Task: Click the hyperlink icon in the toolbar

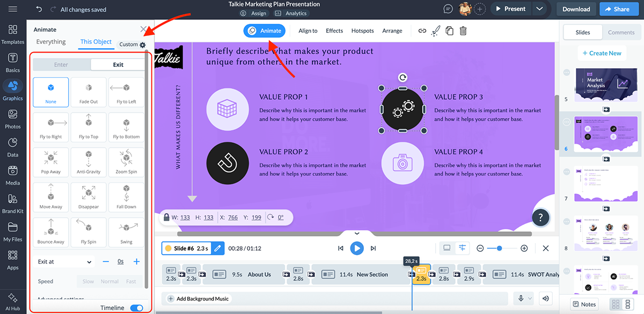Action: (x=422, y=31)
